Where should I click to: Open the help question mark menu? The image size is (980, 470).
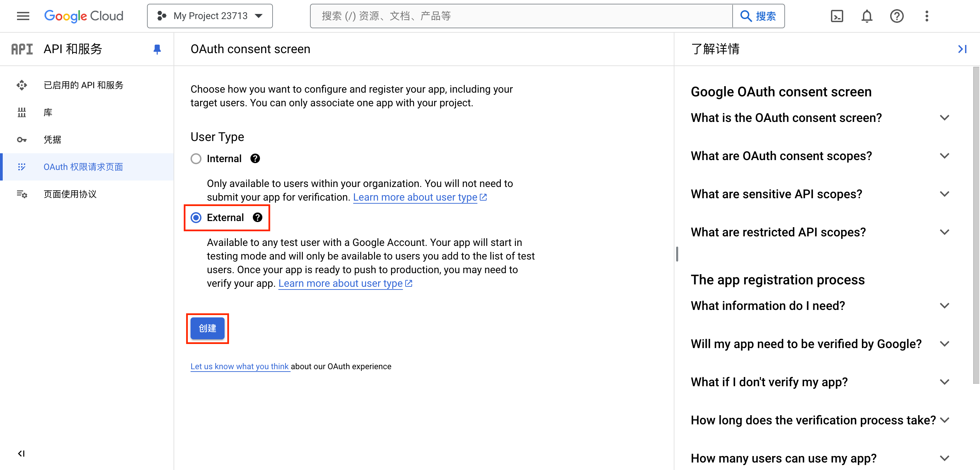[897, 16]
